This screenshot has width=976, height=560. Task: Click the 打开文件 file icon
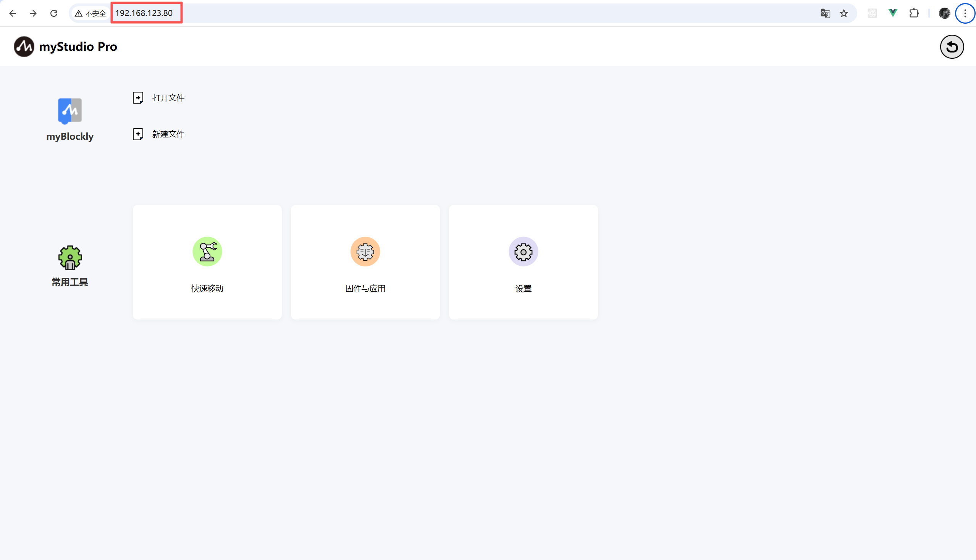[x=138, y=98]
